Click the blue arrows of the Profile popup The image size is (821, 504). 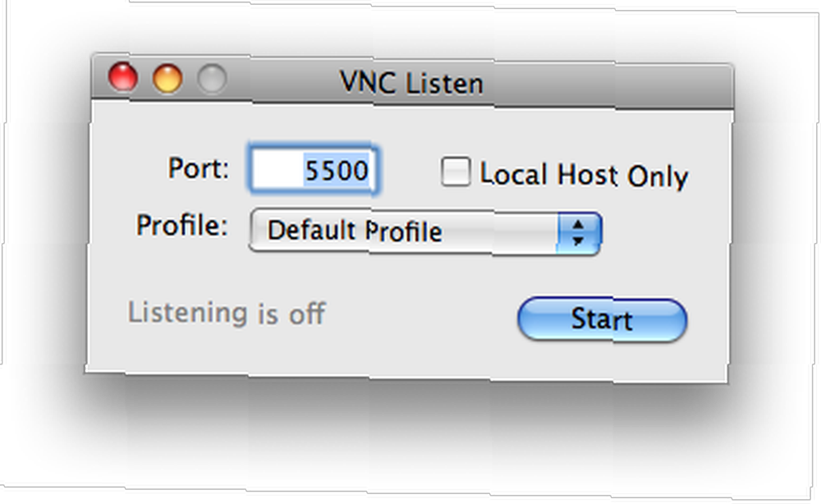click(579, 232)
